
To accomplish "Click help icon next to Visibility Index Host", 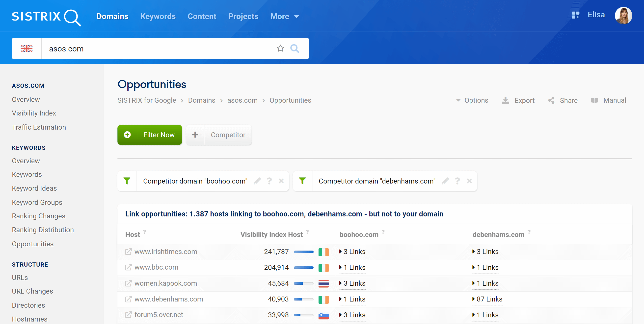I will (307, 232).
